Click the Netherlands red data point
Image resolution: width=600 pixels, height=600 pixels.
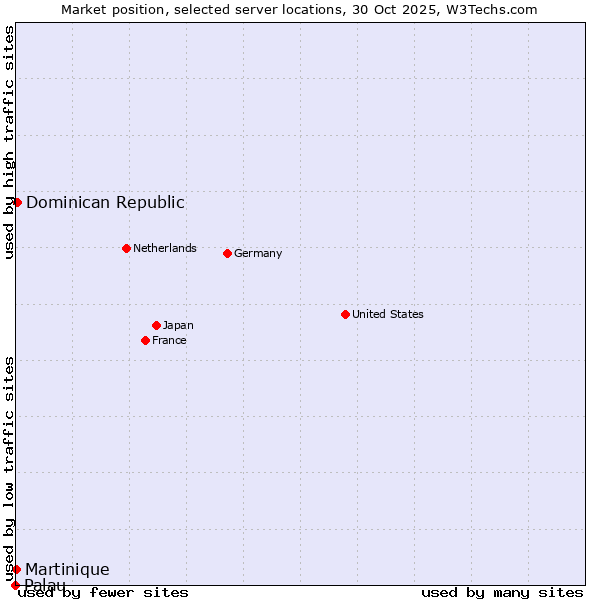pyautogui.click(x=126, y=248)
